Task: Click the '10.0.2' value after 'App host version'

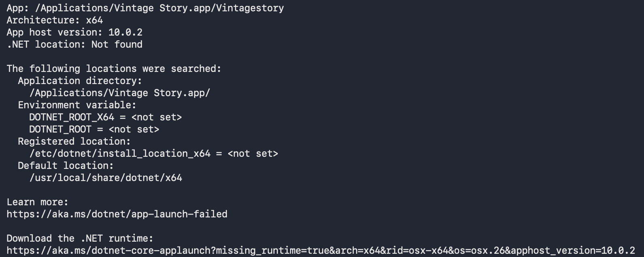Action: (x=125, y=32)
